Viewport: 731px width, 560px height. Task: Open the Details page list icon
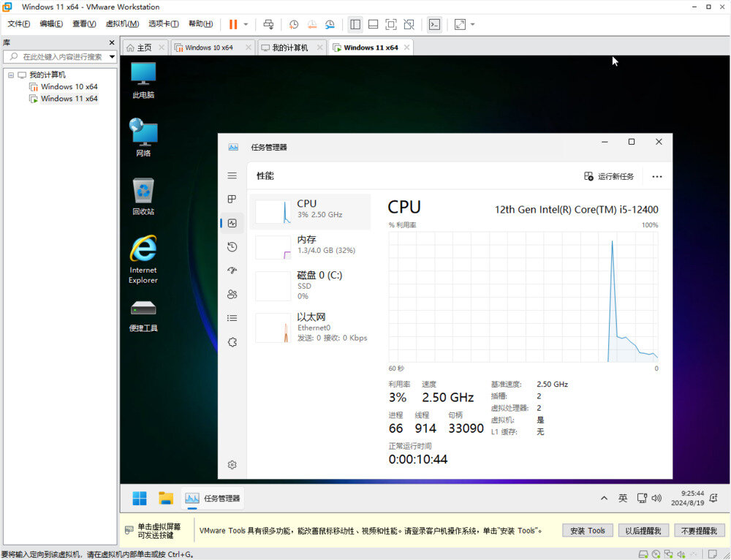(232, 318)
